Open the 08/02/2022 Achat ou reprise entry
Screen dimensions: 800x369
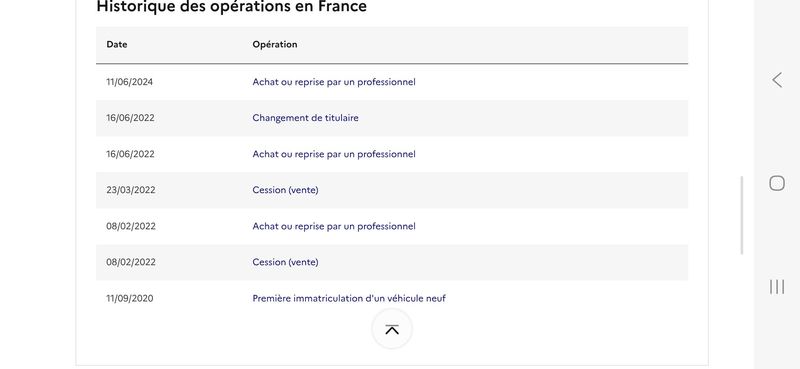[x=334, y=226]
